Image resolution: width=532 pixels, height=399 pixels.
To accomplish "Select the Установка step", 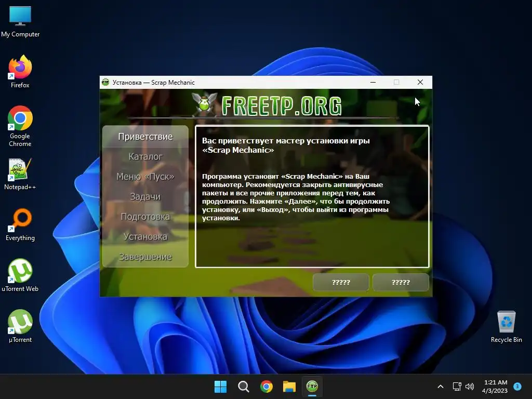I will pos(145,236).
